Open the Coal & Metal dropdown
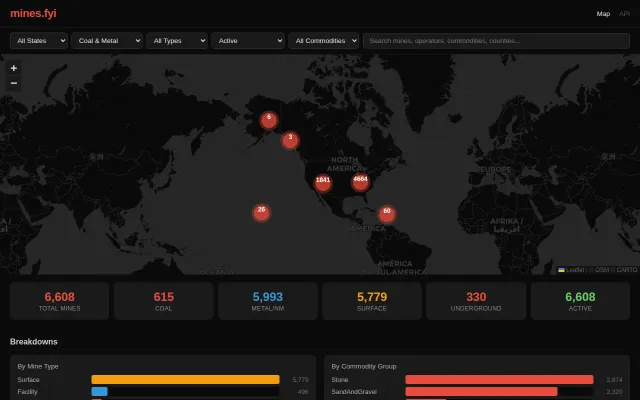Viewport: 640px width, 400px height. [x=107, y=41]
